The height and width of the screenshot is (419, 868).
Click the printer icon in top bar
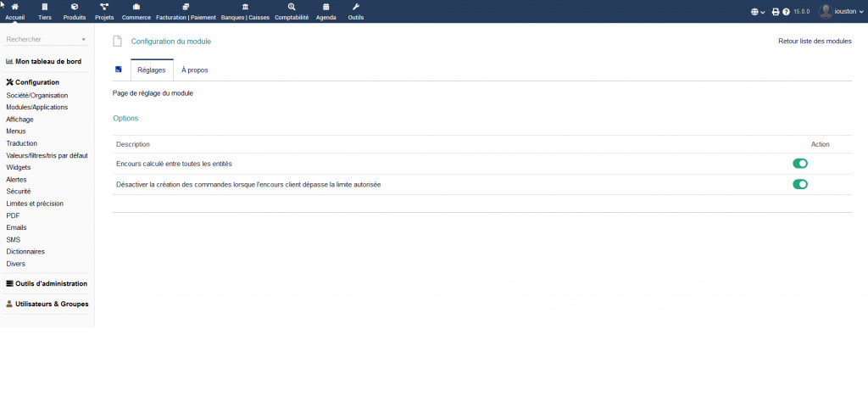click(x=776, y=12)
